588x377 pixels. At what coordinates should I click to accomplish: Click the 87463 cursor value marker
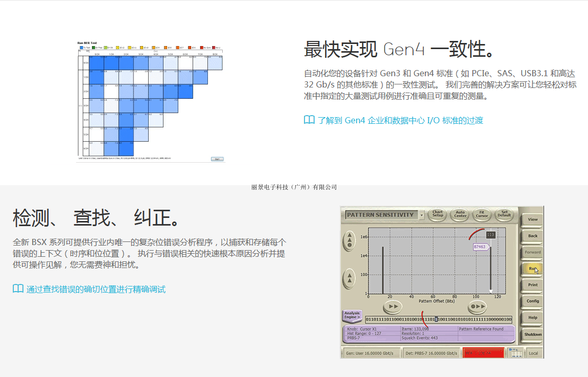point(480,247)
